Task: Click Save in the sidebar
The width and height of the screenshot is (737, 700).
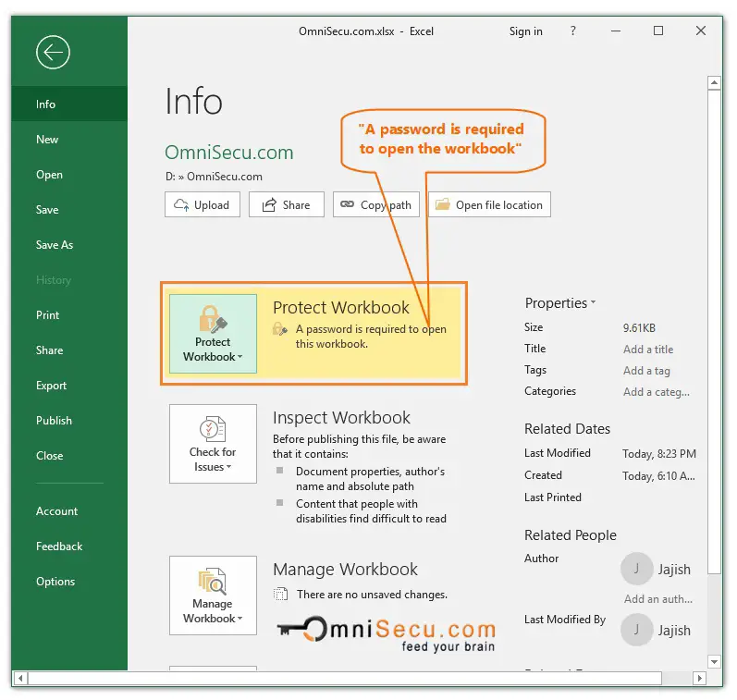Action: [69, 210]
